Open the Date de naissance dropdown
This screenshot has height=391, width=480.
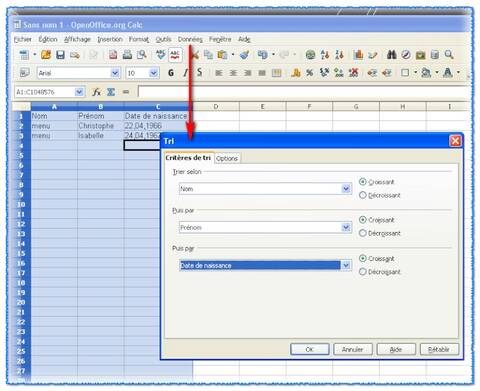346,265
